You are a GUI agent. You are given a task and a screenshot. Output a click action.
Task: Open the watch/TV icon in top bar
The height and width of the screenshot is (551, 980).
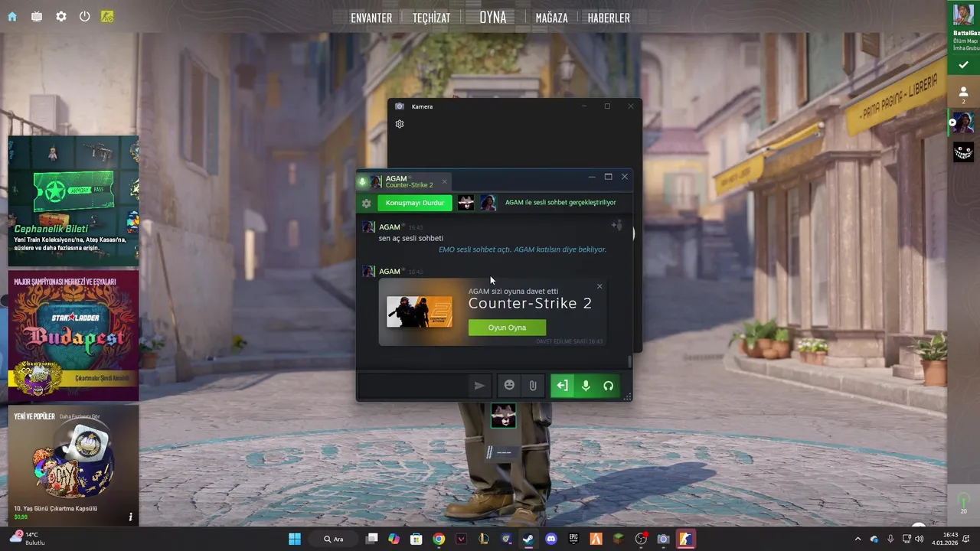pos(37,16)
